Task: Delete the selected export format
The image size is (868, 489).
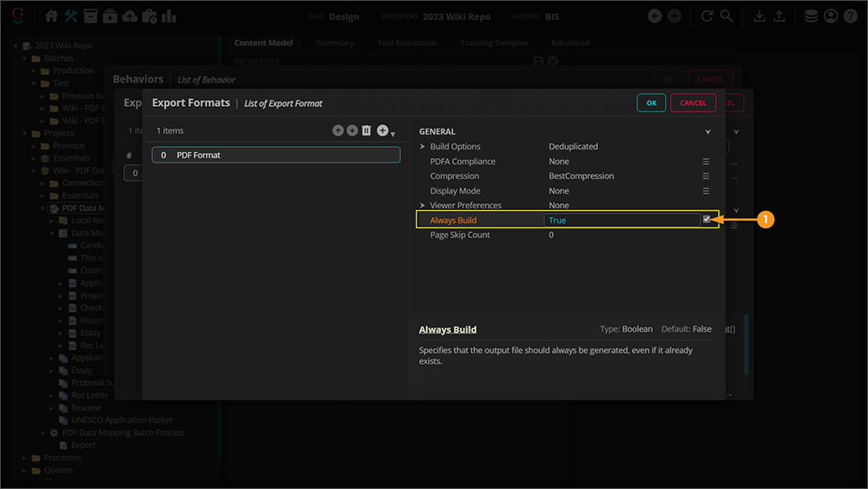Action: 366,130
